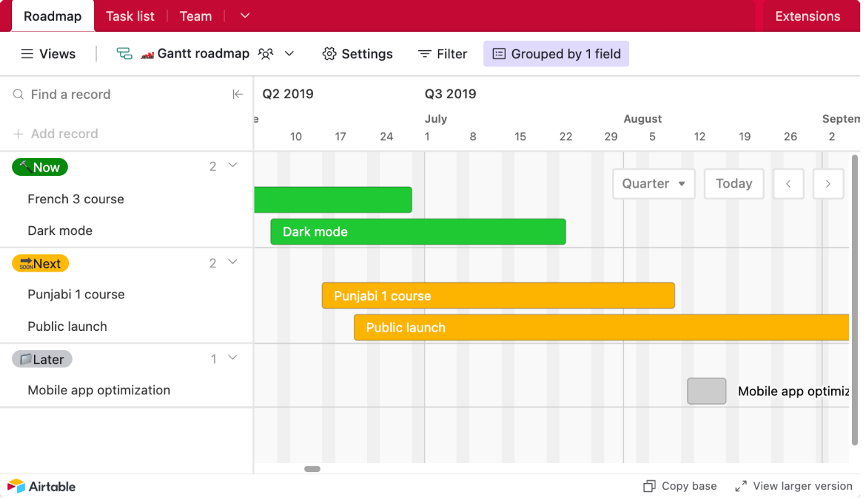Open the Views hamburger menu icon
The height and width of the screenshot is (500, 868).
(27, 54)
